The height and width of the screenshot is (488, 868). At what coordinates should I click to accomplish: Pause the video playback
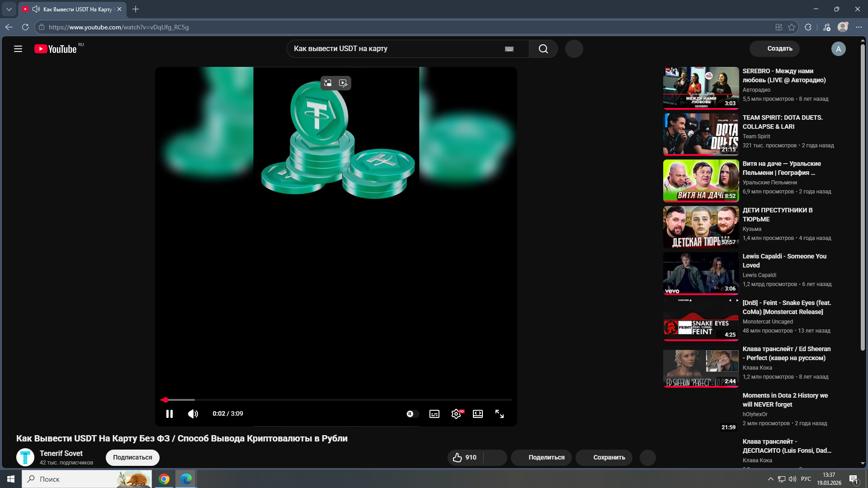point(170,414)
